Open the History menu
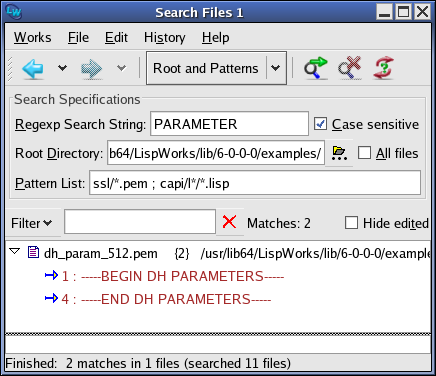The height and width of the screenshot is (376, 436). (165, 37)
